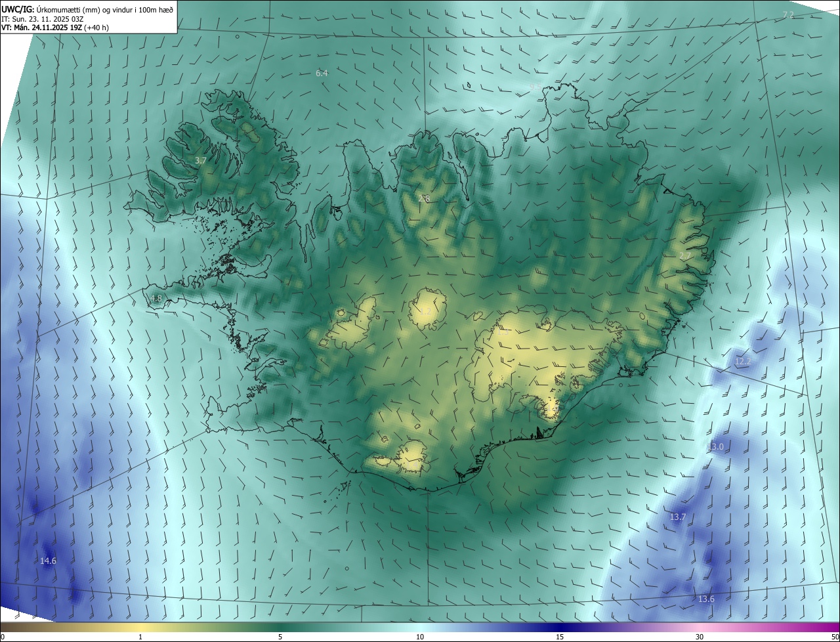840x642 pixels.
Task: Click the "50" tick label on the color scale
Action: pyautogui.click(x=835, y=637)
